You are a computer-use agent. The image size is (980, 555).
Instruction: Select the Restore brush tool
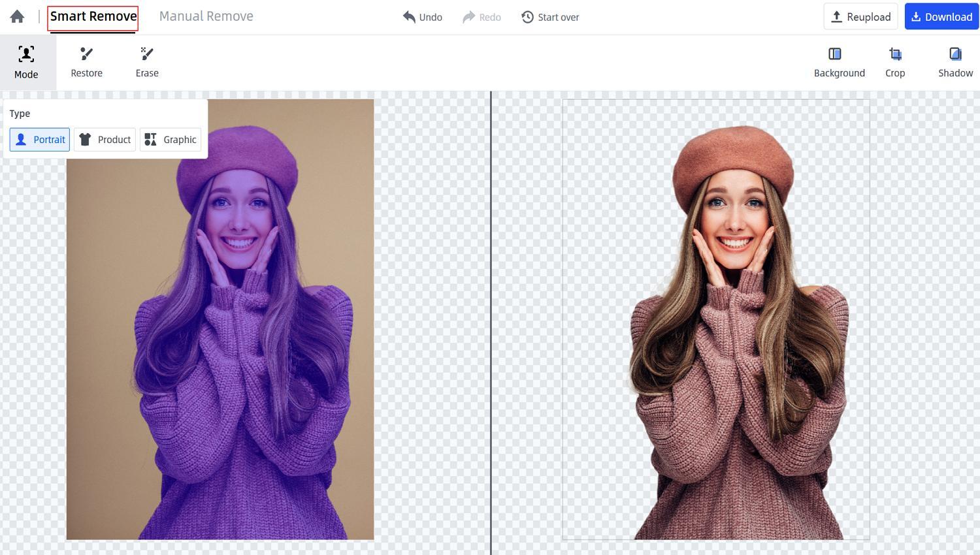coord(86,63)
